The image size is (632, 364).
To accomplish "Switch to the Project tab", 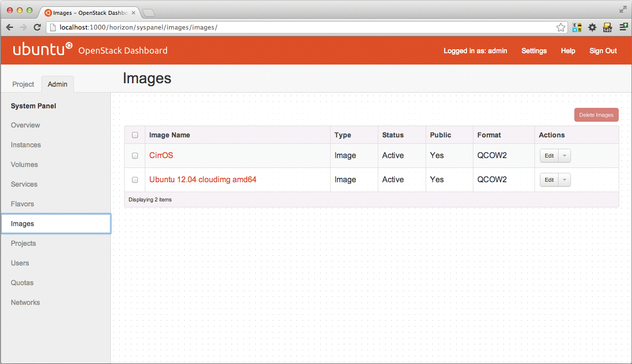I will point(22,84).
